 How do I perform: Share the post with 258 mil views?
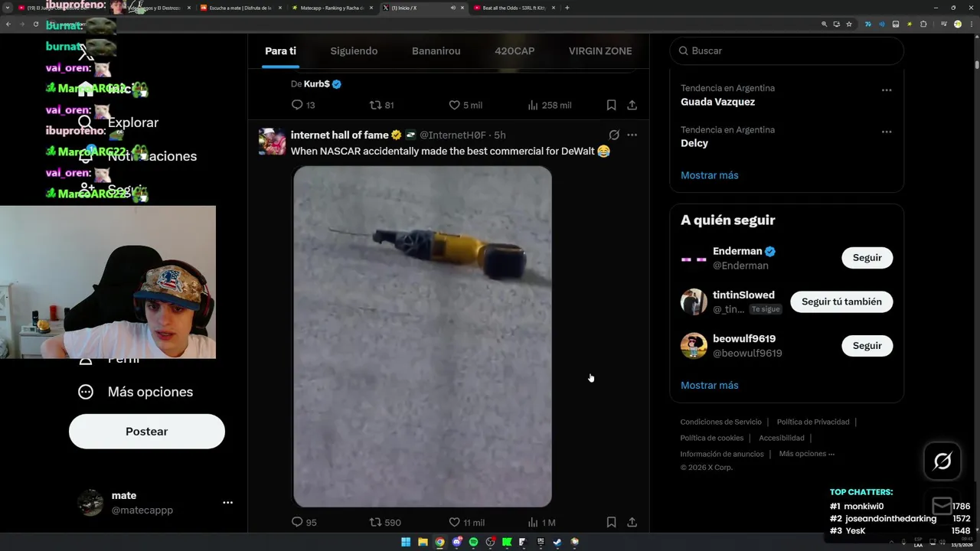[632, 105]
